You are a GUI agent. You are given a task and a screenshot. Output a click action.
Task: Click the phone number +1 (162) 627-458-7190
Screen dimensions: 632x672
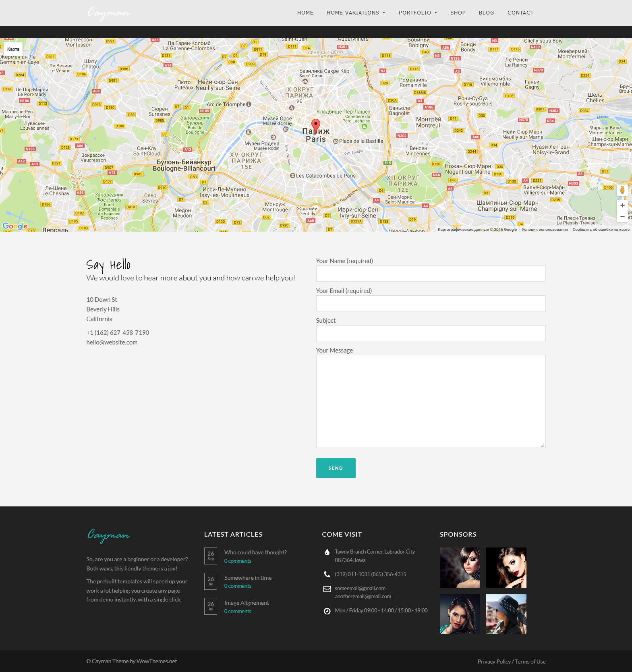point(118,333)
